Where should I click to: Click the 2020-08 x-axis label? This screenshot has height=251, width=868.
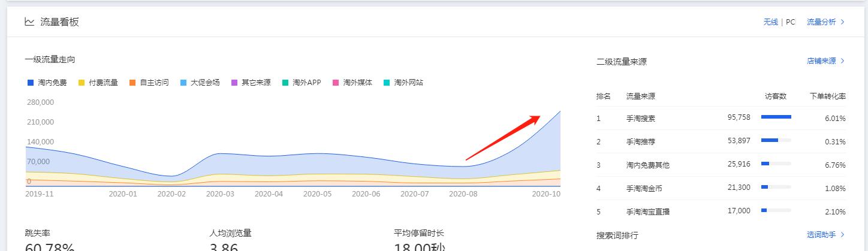[x=463, y=194]
